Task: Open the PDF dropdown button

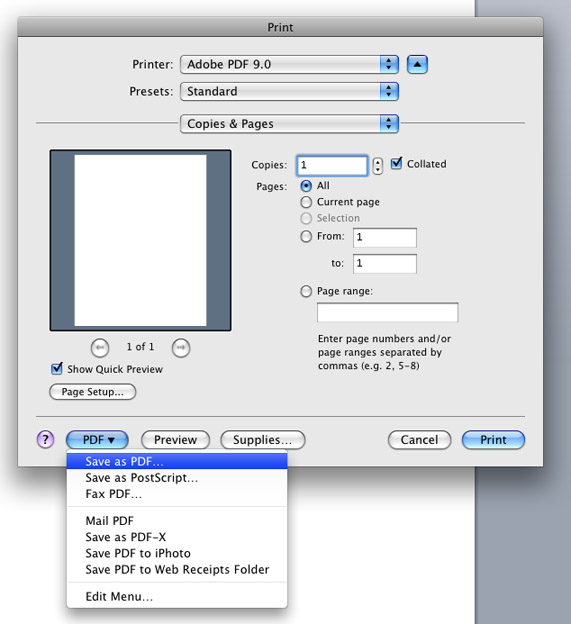Action: pos(97,440)
